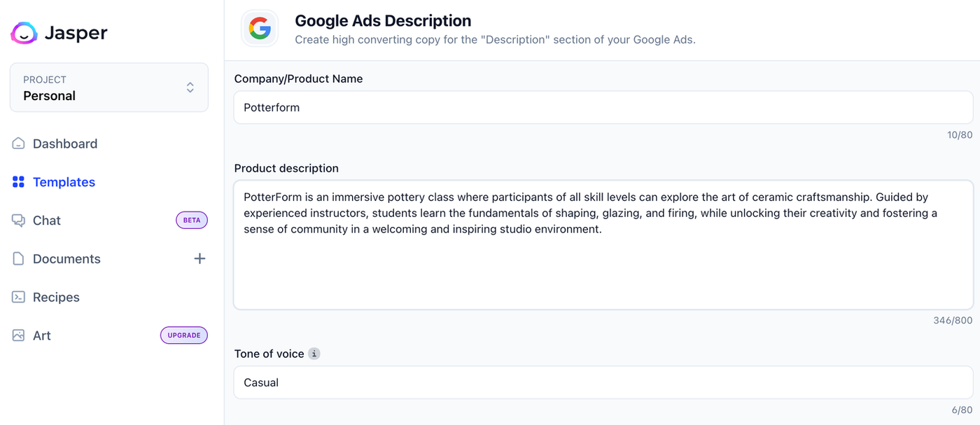The width and height of the screenshot is (980, 425).
Task: Click the Dashboard home icon
Action: (18, 144)
